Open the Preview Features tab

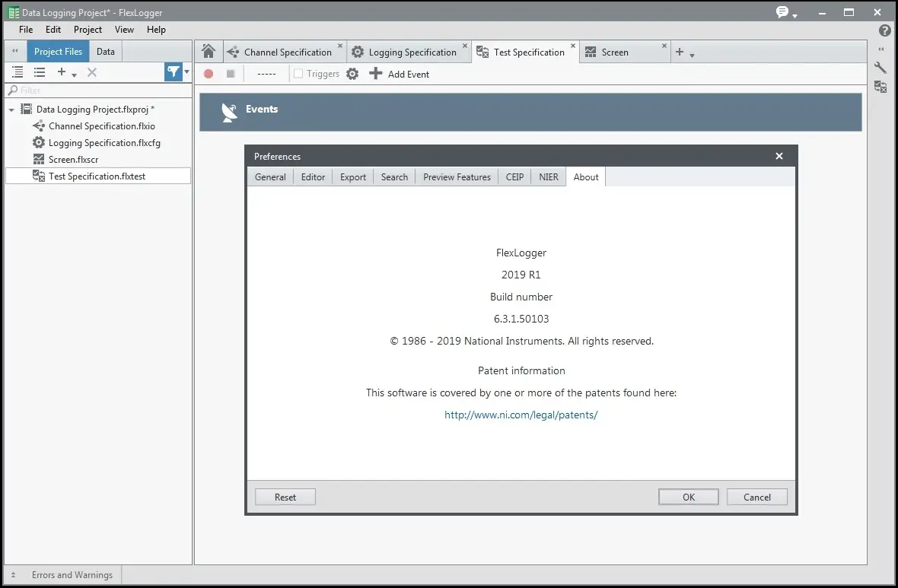click(x=457, y=177)
